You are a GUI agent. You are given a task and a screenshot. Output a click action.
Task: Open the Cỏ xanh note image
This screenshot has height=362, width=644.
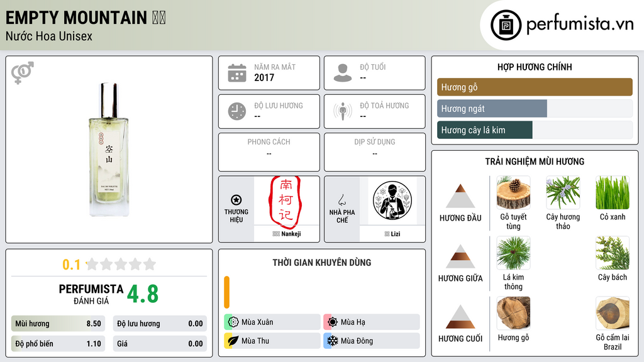613,192
